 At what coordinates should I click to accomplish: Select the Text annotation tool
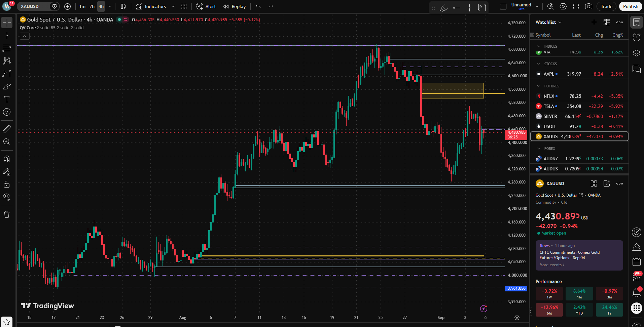[x=7, y=99]
